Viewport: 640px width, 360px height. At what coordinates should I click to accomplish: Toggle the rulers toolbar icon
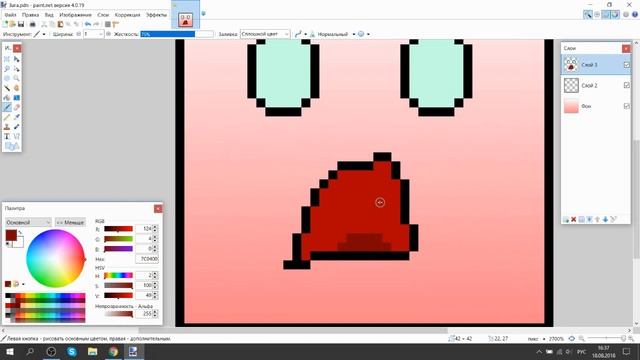pos(116,24)
